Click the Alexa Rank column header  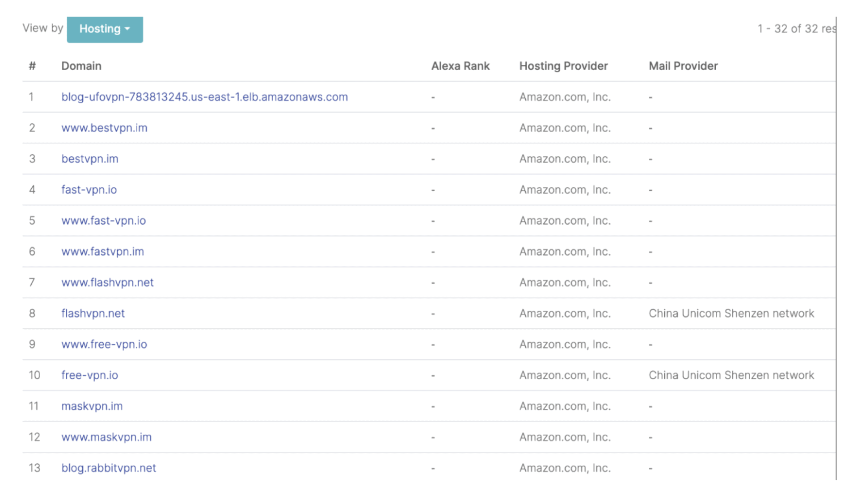coord(460,66)
